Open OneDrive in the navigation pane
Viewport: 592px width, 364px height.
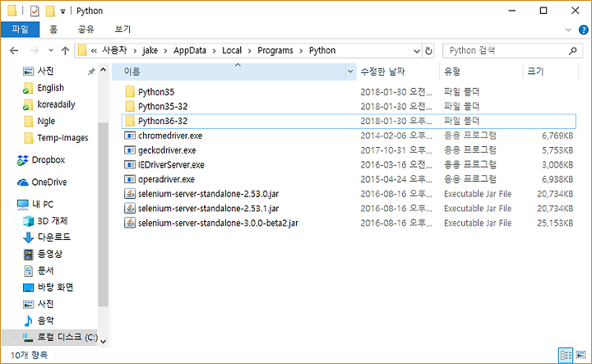pyautogui.click(x=42, y=182)
